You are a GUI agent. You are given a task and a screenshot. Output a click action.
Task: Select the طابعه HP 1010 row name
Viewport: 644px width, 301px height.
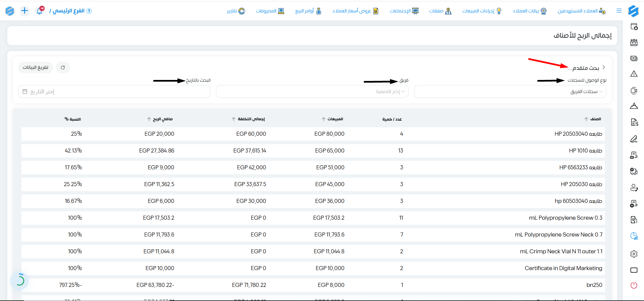click(x=586, y=150)
